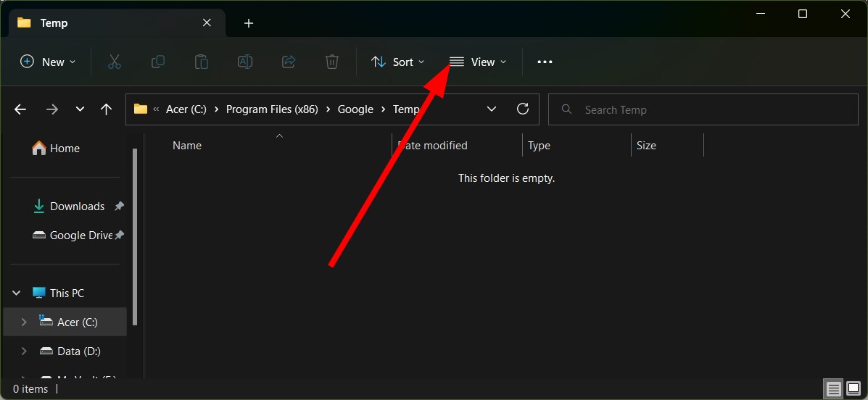Click the Delete trash can icon
Viewport: 868px width, 400px height.
331,62
